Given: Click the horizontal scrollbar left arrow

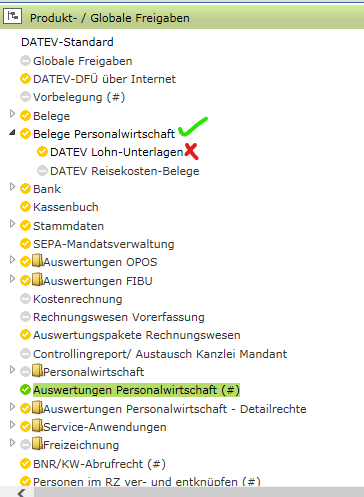Looking at the screenshot, I should (21, 493).
